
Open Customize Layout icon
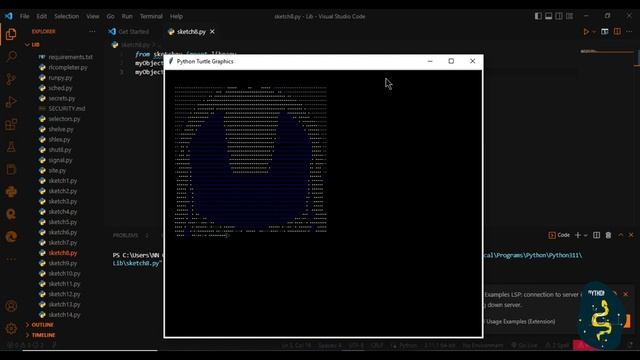[569, 16]
